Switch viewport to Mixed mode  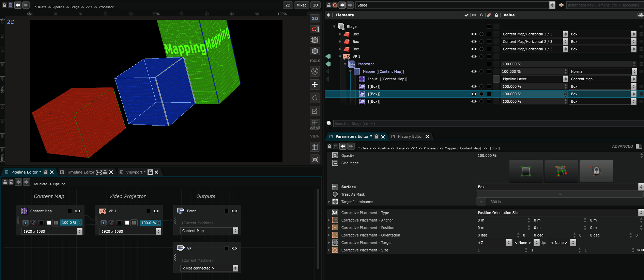click(302, 5)
